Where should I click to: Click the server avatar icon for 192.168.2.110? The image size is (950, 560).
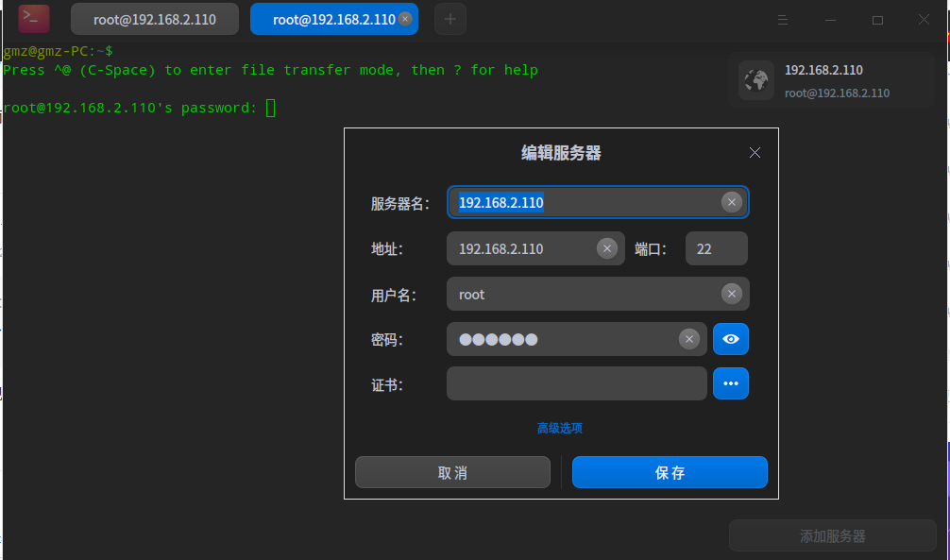pyautogui.click(x=755, y=80)
